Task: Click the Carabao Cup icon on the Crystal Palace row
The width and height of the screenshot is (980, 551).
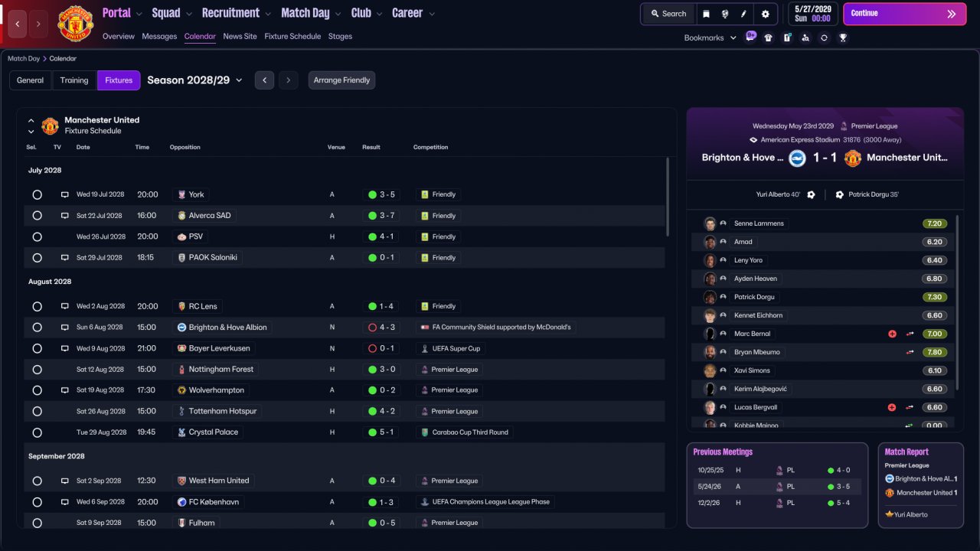Action: tap(424, 432)
